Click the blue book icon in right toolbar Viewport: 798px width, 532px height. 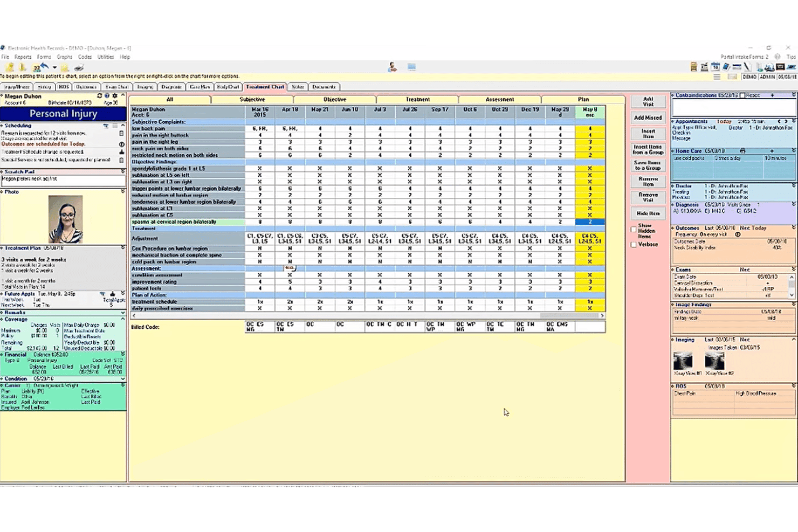point(726,67)
